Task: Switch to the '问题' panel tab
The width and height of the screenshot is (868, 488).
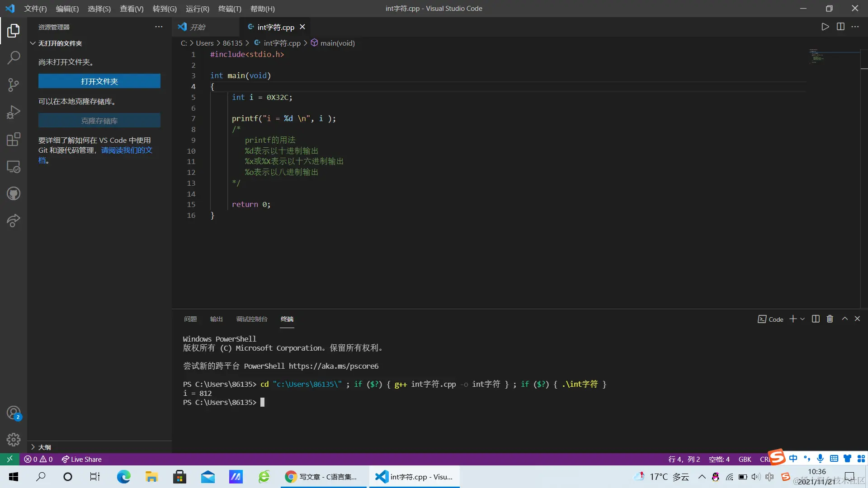Action: pyautogui.click(x=190, y=319)
